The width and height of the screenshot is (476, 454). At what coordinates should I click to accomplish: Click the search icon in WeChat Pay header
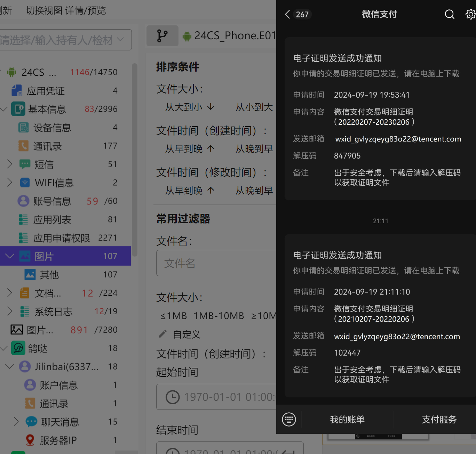pos(449,14)
